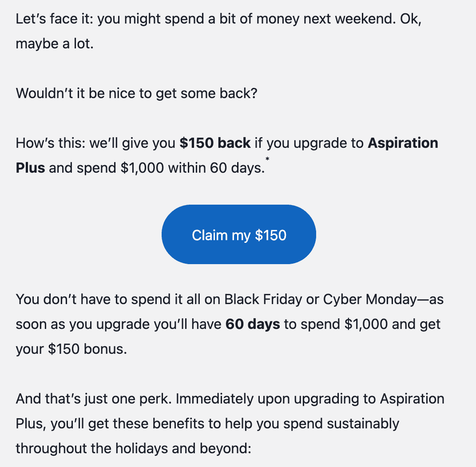476x467 pixels.
Task: Click the bold $150 back text
Action: (x=215, y=143)
